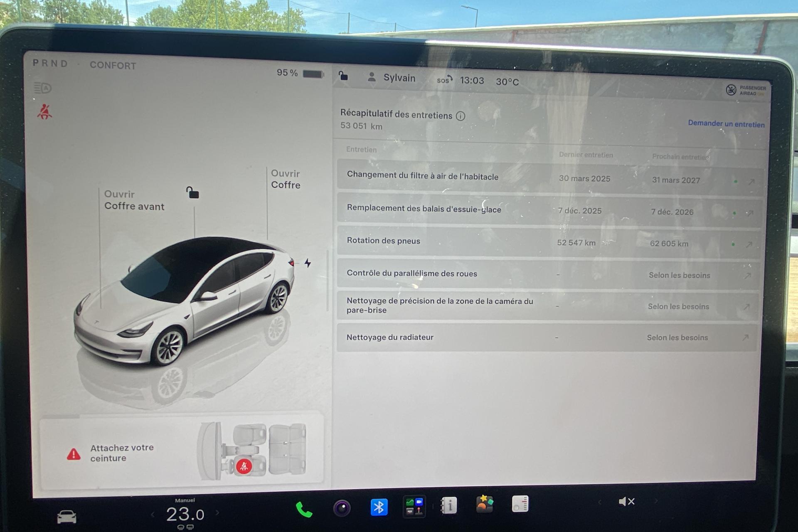798x532 pixels.
Task: Tap the 62 605 km next rotation value
Action: [669, 244]
